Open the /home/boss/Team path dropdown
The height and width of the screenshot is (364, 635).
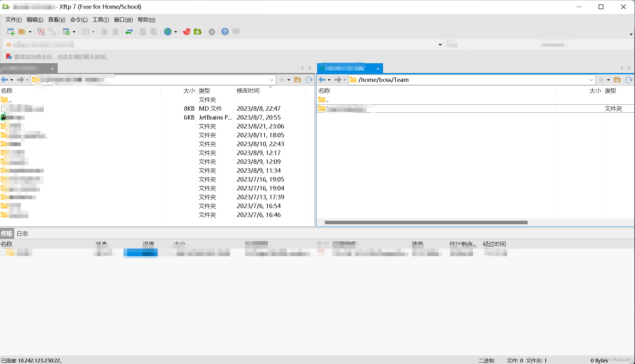(591, 80)
